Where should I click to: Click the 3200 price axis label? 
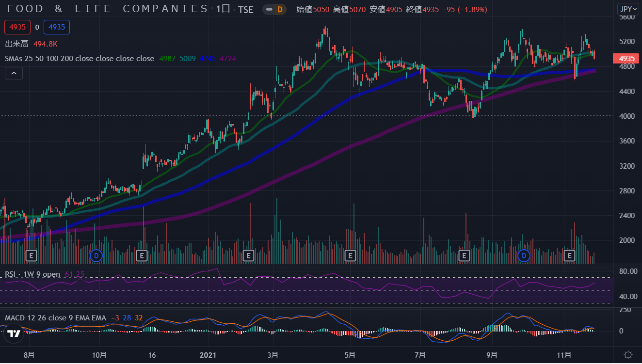pos(627,166)
